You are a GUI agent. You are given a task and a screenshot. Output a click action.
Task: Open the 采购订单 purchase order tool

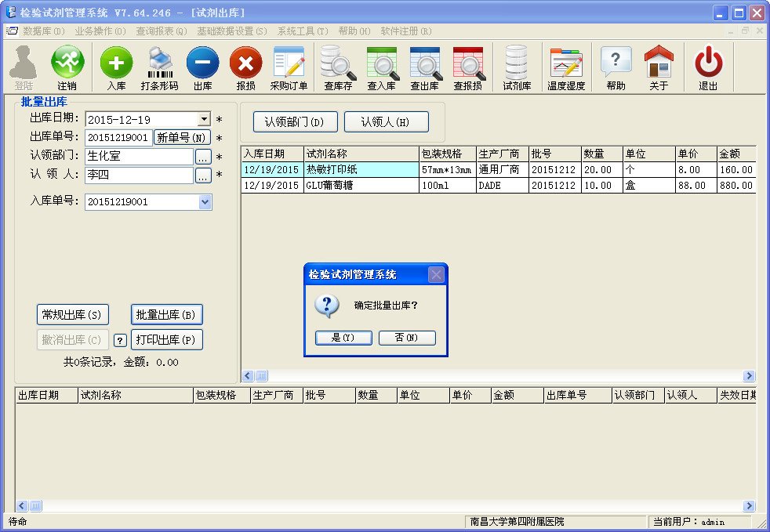click(289, 67)
